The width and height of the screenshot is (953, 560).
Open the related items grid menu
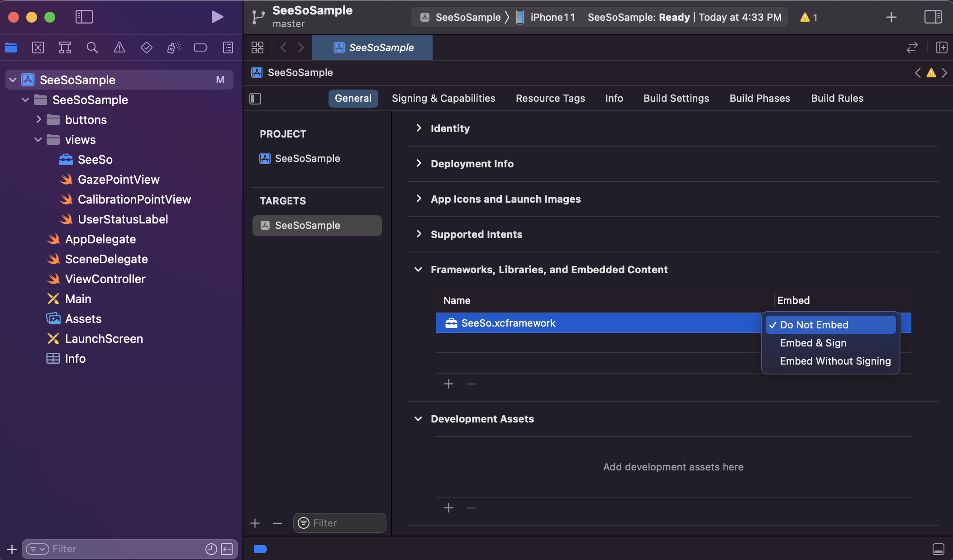point(257,47)
